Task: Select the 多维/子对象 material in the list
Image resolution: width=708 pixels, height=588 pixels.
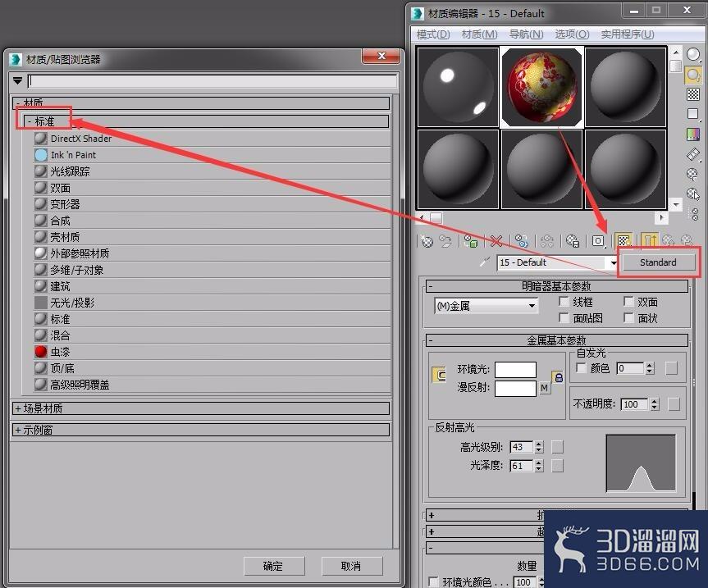Action: tap(212, 270)
